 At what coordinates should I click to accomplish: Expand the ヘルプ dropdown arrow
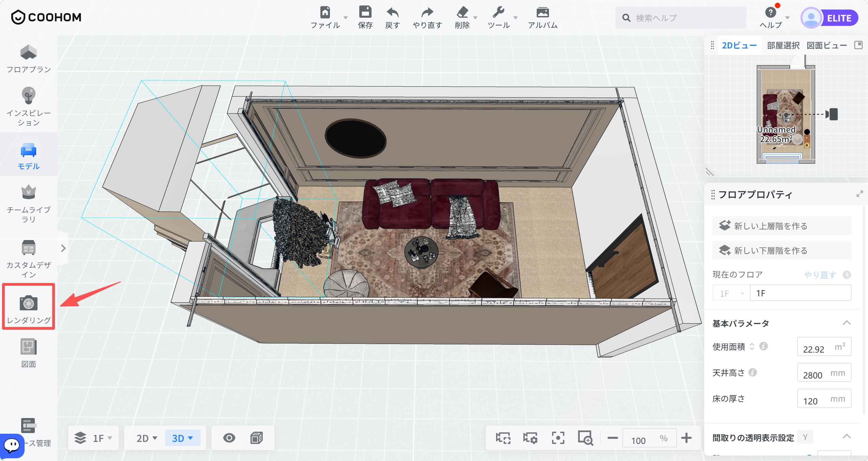click(x=787, y=18)
